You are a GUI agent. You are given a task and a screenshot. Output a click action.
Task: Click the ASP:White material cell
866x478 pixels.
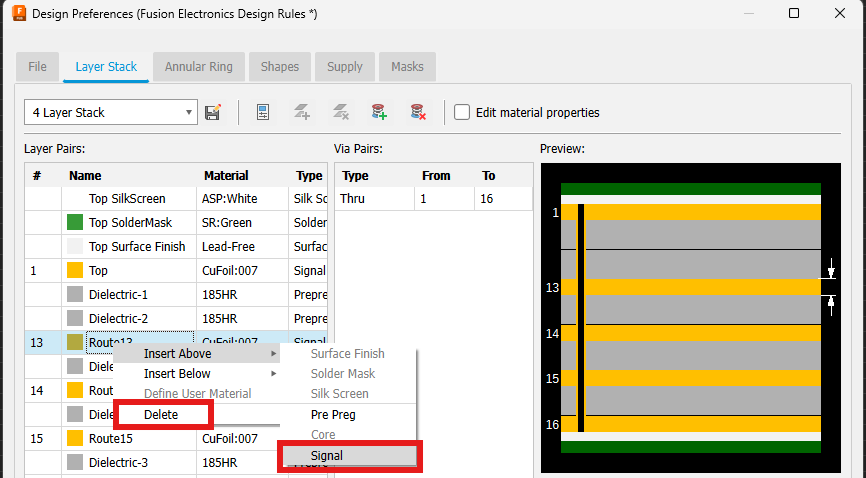(x=242, y=198)
